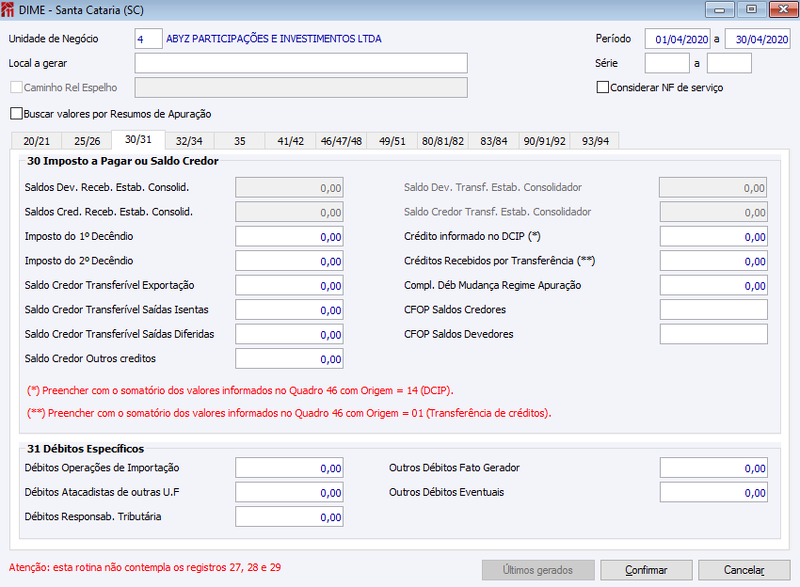Open the 35 tab
The width and height of the screenshot is (800, 587).
(240, 141)
